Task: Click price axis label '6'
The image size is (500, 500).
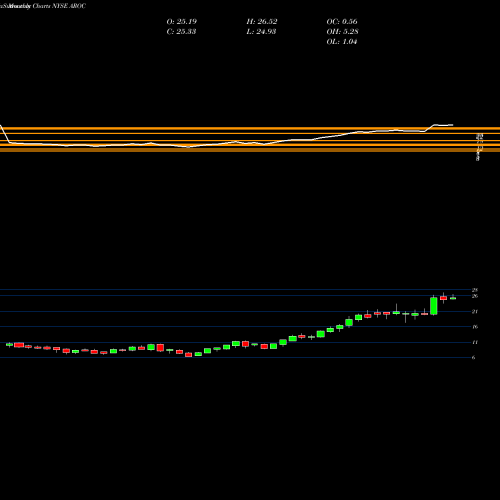Action: point(474,358)
